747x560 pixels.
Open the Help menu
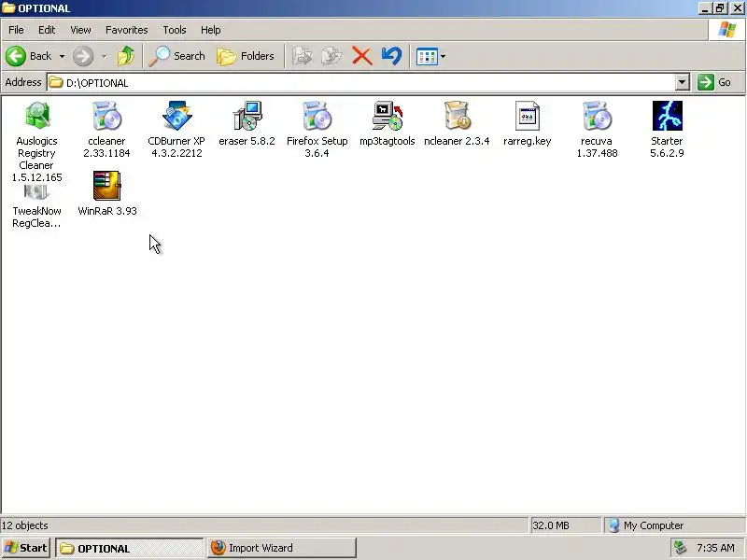(211, 30)
